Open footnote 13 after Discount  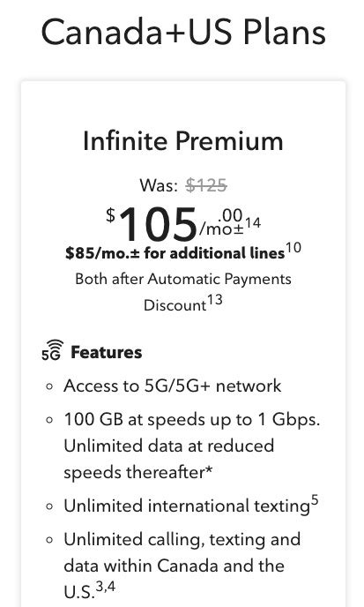click(215, 300)
